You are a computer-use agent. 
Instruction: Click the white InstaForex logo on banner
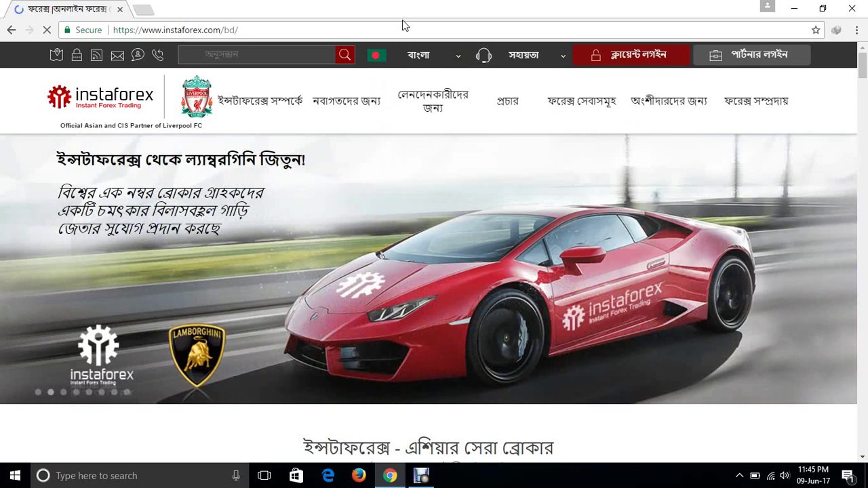(102, 355)
